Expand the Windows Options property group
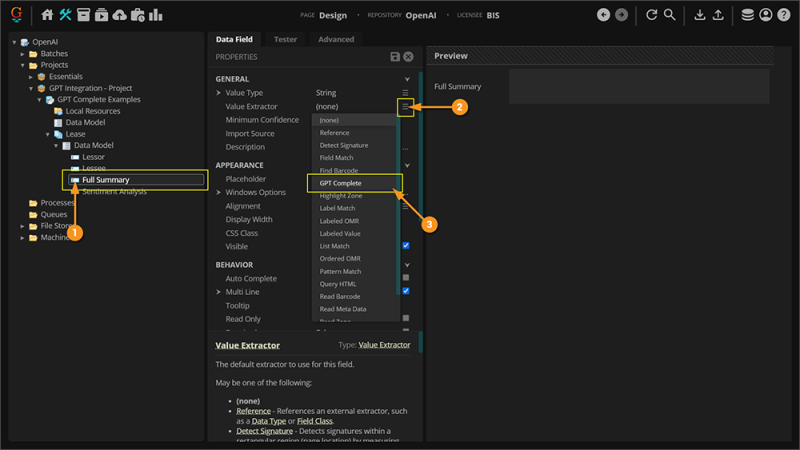Screen dimensions: 800x450 coord(219,193)
